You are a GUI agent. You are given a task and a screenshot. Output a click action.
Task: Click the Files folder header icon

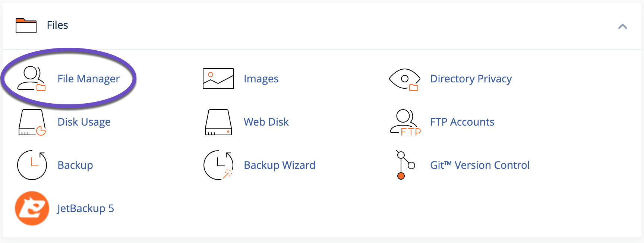[x=26, y=26]
